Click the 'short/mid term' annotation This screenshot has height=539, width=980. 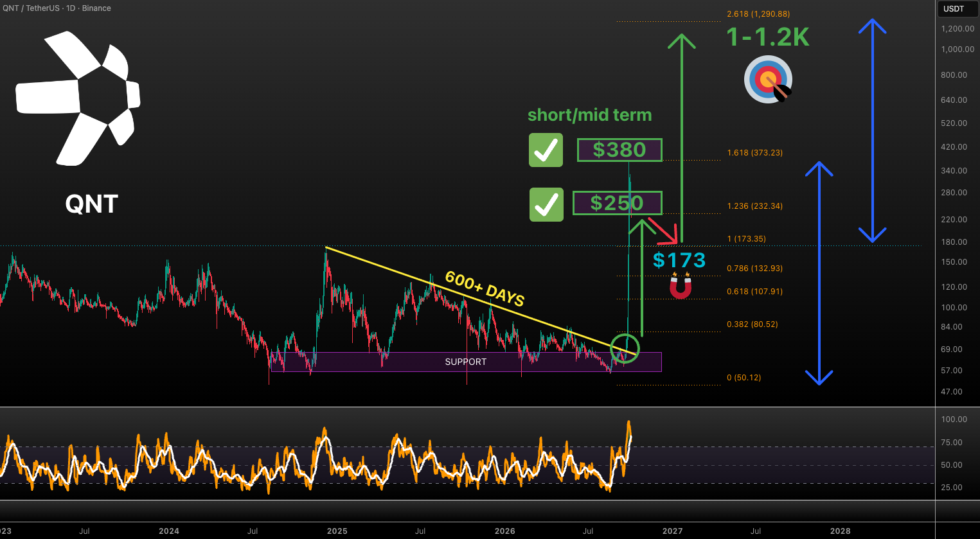(x=590, y=115)
